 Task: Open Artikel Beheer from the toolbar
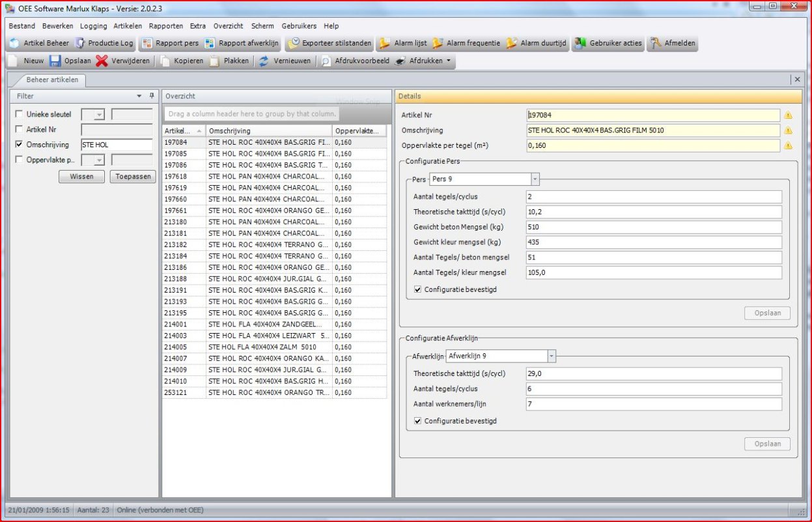[38, 44]
